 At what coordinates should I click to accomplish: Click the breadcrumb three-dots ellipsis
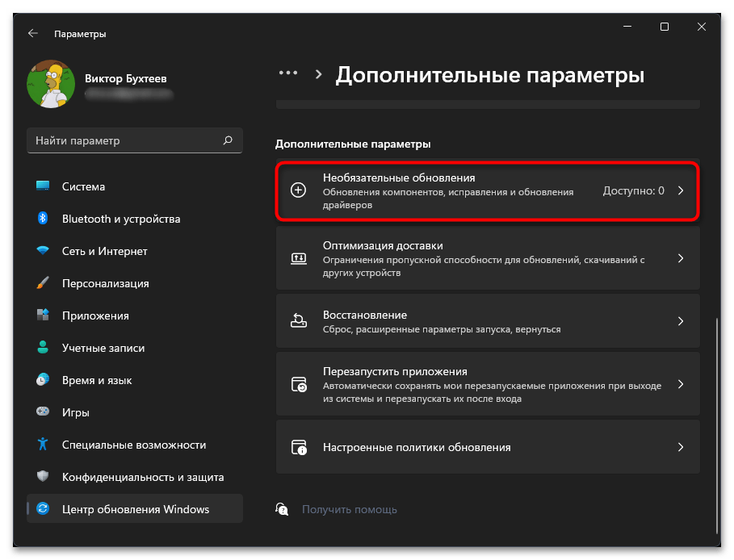click(x=288, y=73)
